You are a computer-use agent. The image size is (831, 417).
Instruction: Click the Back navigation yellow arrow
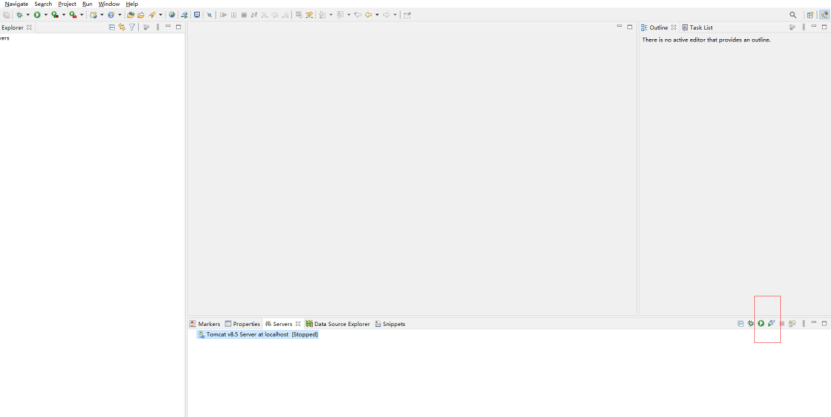click(x=368, y=15)
